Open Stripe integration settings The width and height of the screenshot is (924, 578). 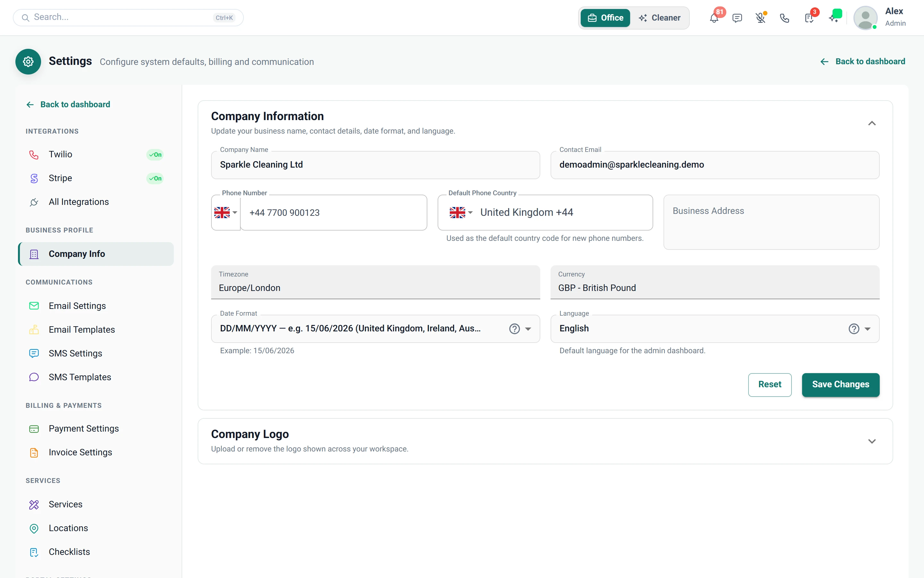[96, 178]
